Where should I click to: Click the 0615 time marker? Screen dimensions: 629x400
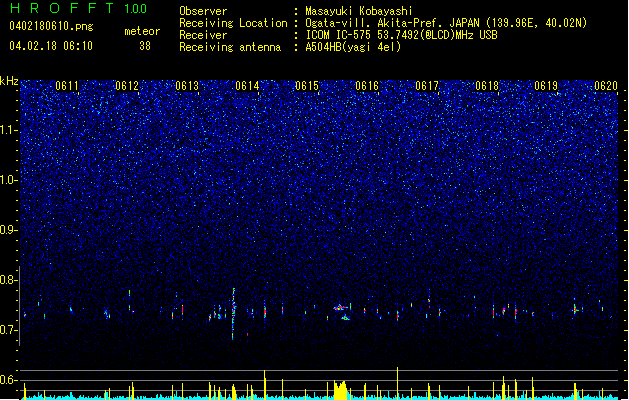[x=307, y=86]
